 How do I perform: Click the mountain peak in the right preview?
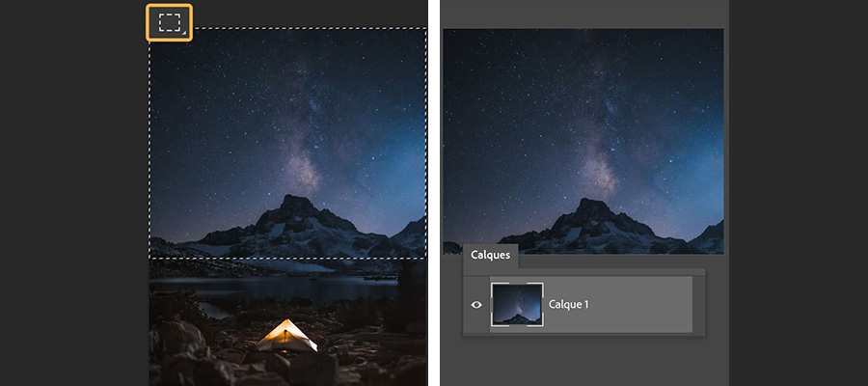pyautogui.click(x=592, y=206)
